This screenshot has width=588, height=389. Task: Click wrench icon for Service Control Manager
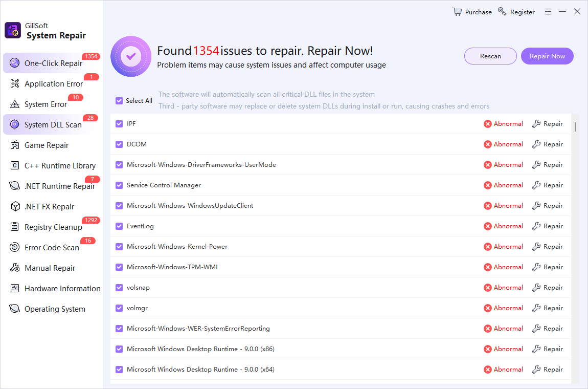click(x=536, y=185)
